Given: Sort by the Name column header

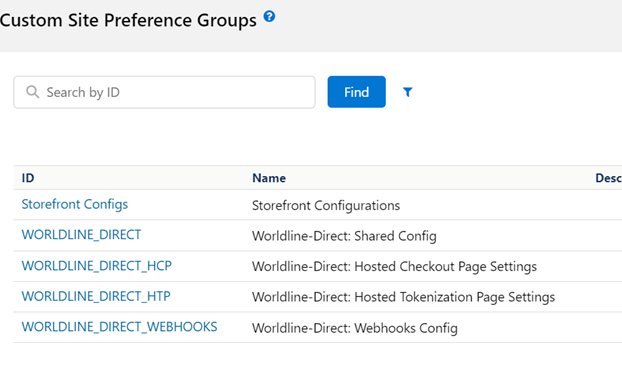Looking at the screenshot, I should tap(269, 178).
